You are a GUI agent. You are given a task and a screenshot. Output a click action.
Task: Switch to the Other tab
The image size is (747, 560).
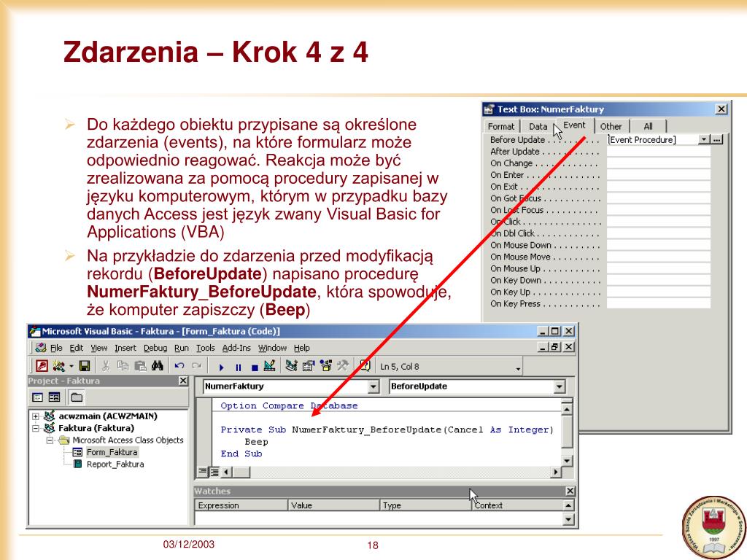click(x=611, y=127)
